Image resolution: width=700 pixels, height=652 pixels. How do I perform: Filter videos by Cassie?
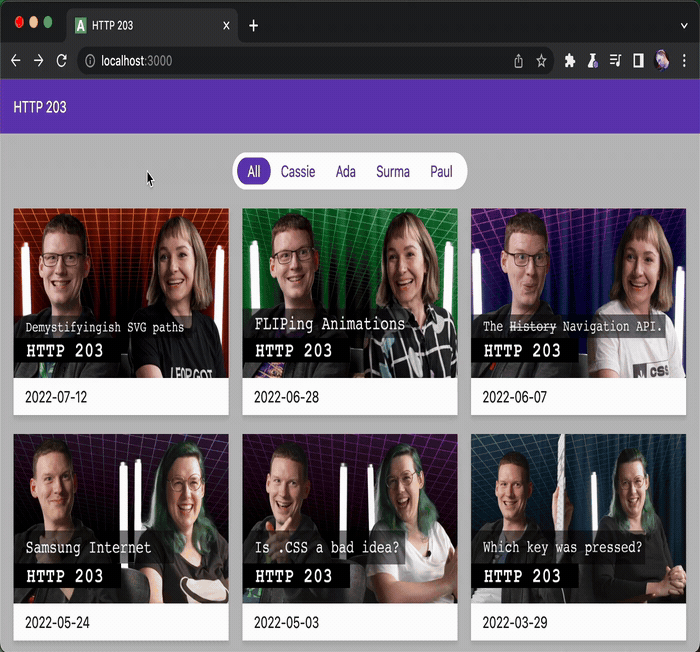click(298, 171)
